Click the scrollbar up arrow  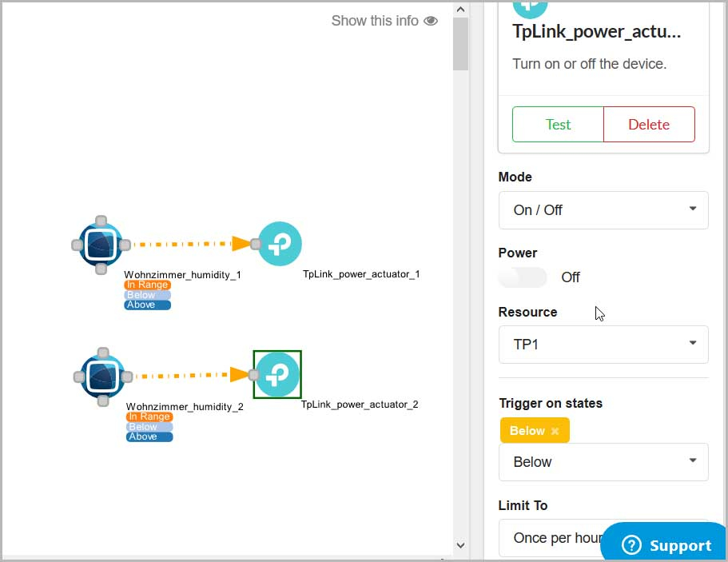[x=460, y=10]
